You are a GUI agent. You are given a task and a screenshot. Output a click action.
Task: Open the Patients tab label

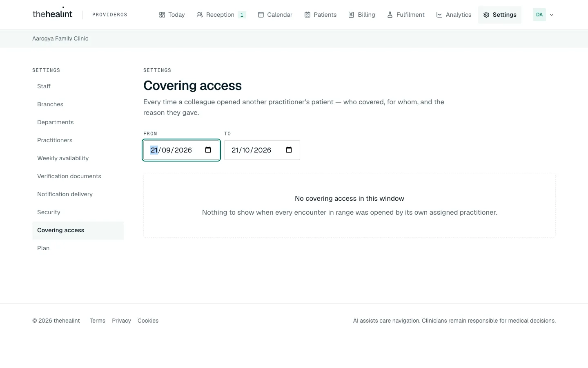pyautogui.click(x=325, y=15)
